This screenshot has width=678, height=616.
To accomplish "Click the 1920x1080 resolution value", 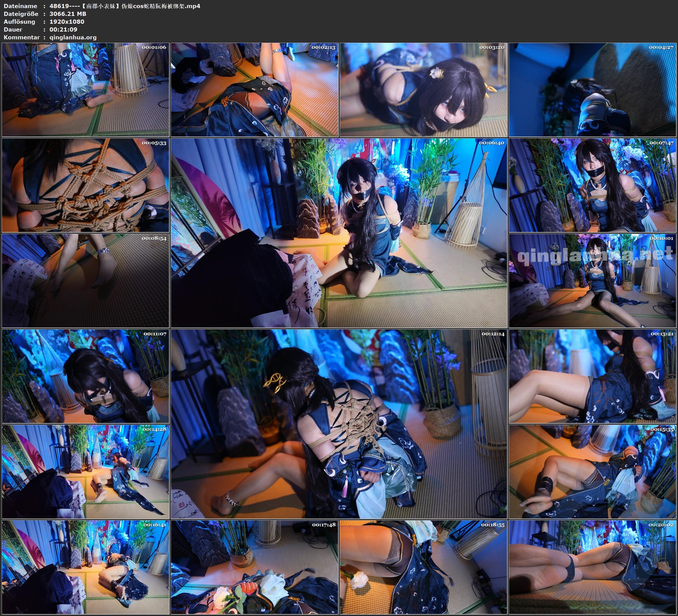I will [x=66, y=22].
